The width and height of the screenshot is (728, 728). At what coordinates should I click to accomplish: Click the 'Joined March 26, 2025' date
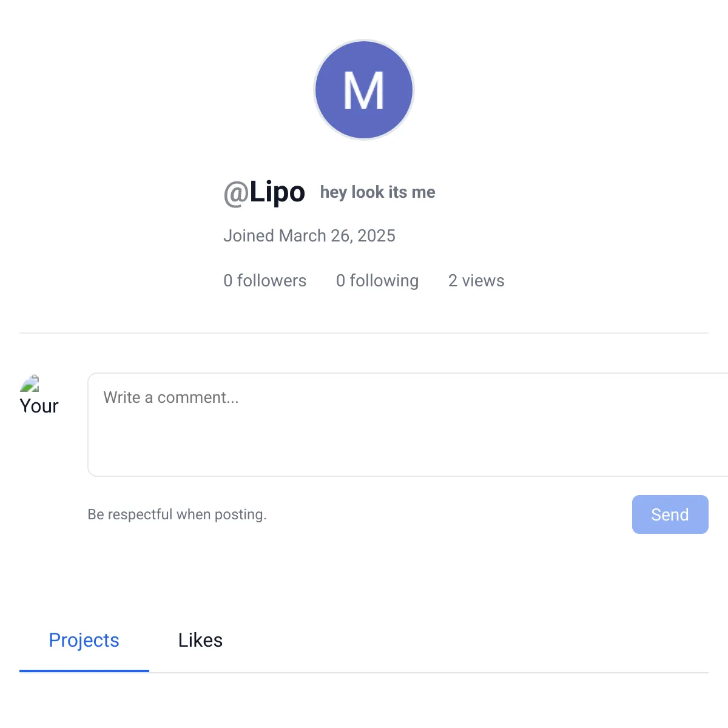pos(309,235)
